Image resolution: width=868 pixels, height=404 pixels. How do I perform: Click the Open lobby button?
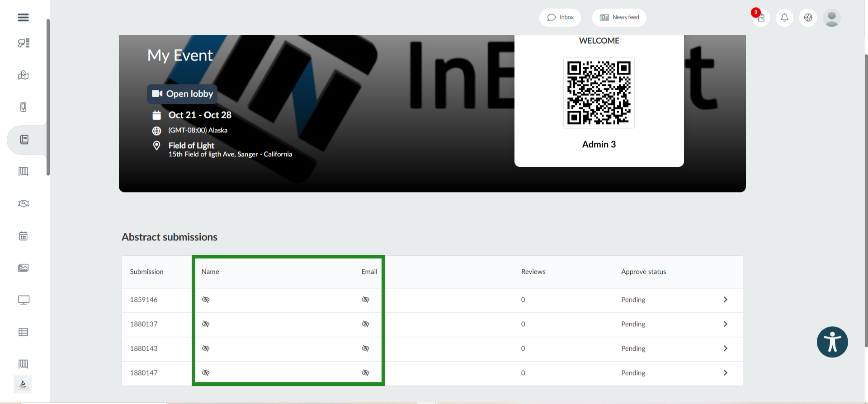coord(182,94)
